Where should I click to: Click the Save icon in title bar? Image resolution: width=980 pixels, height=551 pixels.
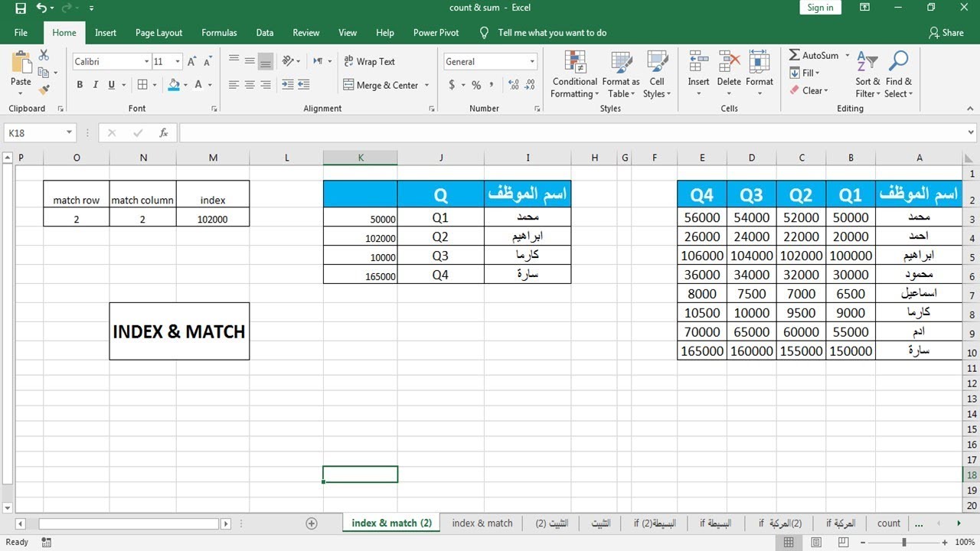click(21, 8)
